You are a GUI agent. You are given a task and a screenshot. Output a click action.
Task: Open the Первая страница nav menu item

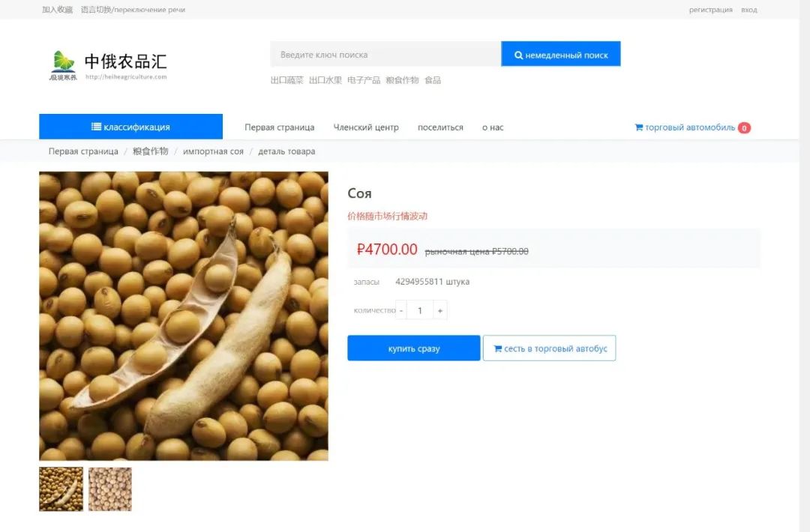[280, 127]
